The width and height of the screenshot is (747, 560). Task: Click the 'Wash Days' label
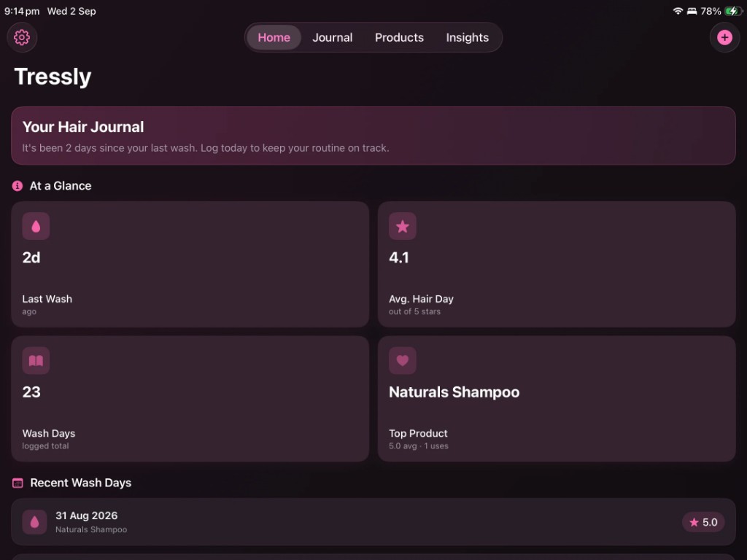(x=49, y=433)
